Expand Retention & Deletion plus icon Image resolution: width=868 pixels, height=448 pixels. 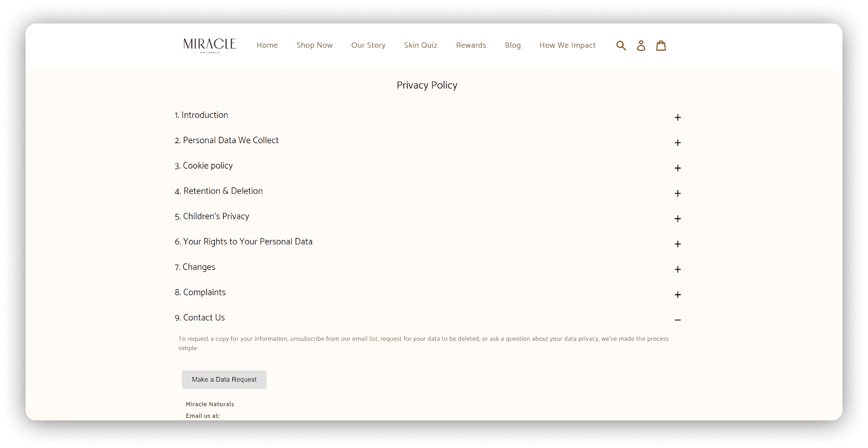[678, 194]
